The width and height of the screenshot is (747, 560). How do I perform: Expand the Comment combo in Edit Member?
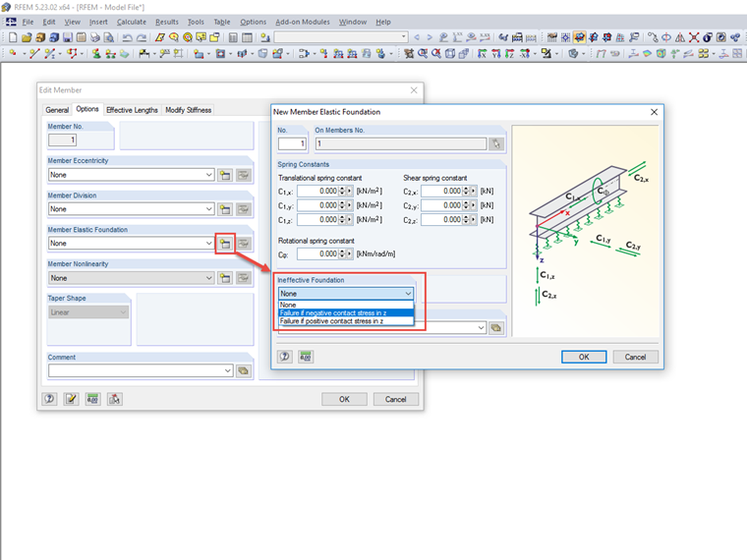click(228, 370)
